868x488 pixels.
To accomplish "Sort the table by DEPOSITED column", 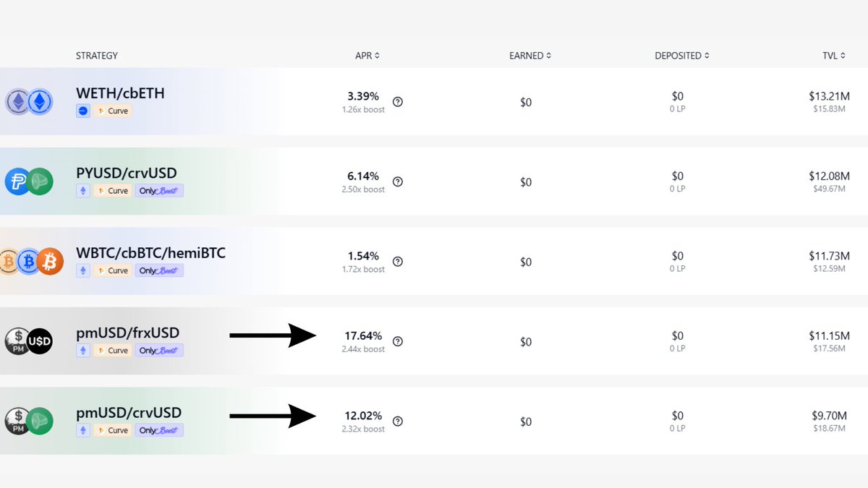I will click(682, 56).
